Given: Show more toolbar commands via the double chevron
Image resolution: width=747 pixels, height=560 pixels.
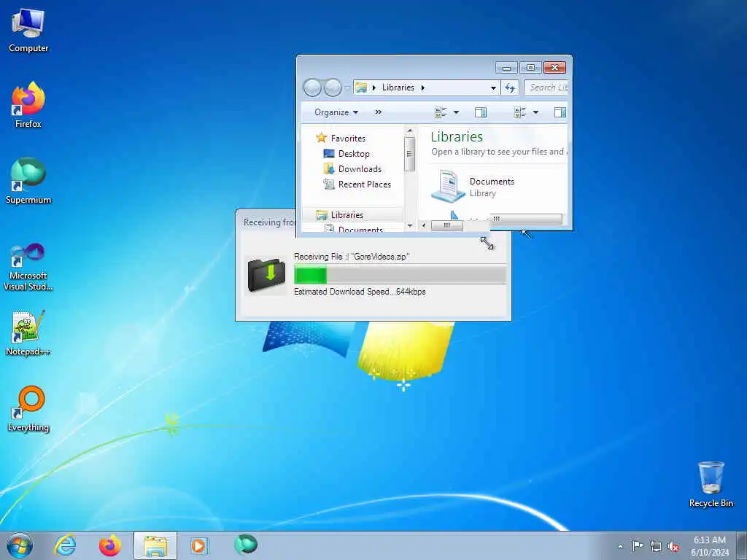Looking at the screenshot, I should [379, 112].
